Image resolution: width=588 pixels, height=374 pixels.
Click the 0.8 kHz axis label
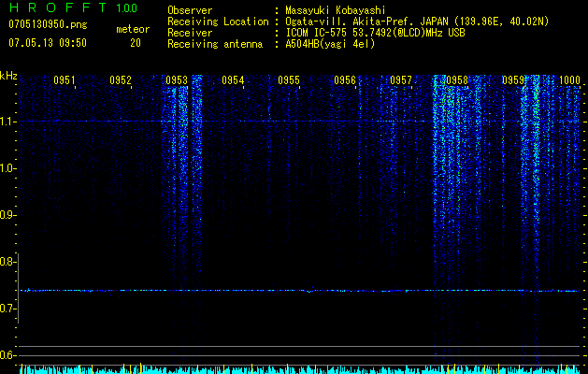(x=7, y=262)
